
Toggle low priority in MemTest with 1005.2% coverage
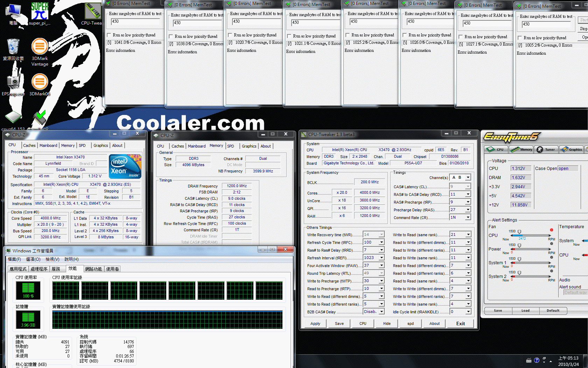520,38
